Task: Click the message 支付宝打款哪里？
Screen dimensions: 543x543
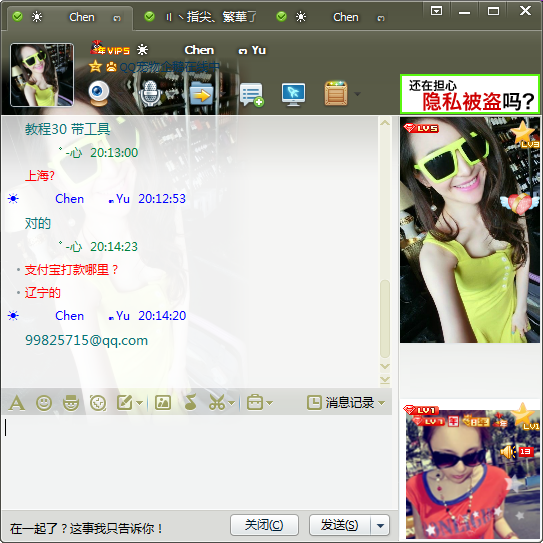Action: pos(71,269)
